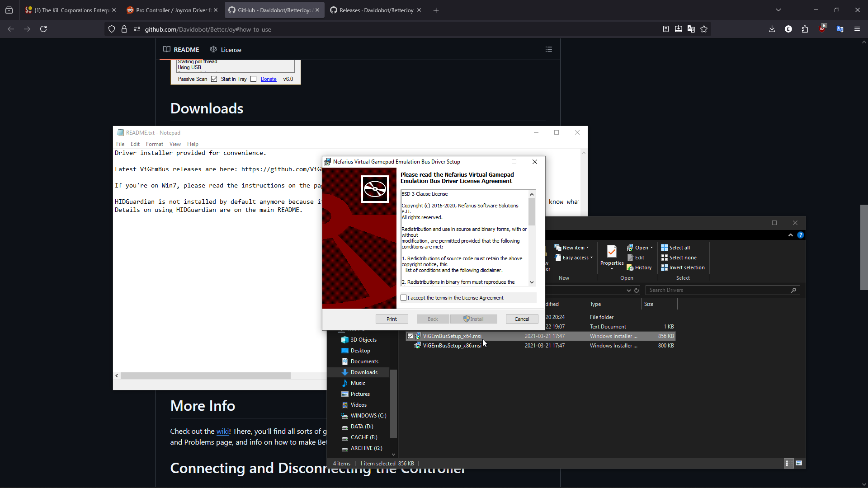Click the Properties icon in Explorer ribbon

(612, 252)
